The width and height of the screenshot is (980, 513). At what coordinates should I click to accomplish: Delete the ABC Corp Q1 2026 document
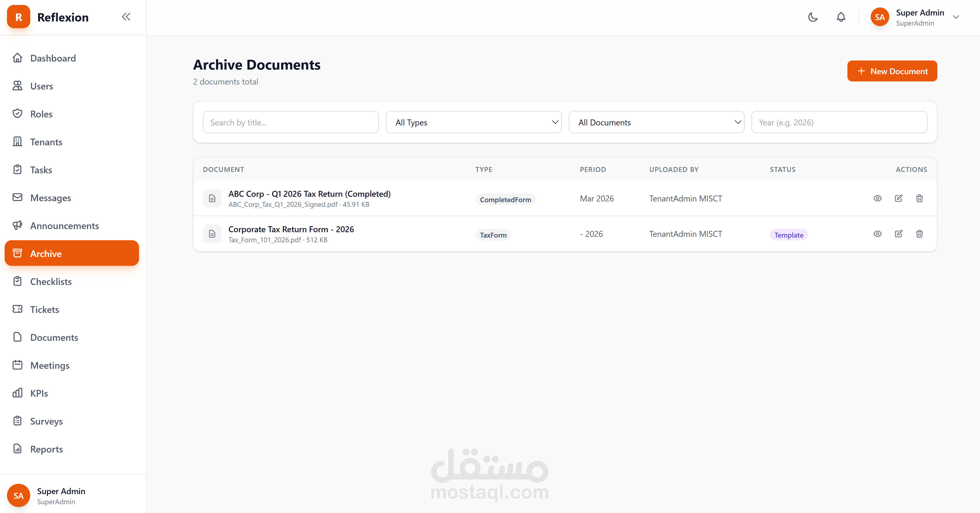pos(919,198)
